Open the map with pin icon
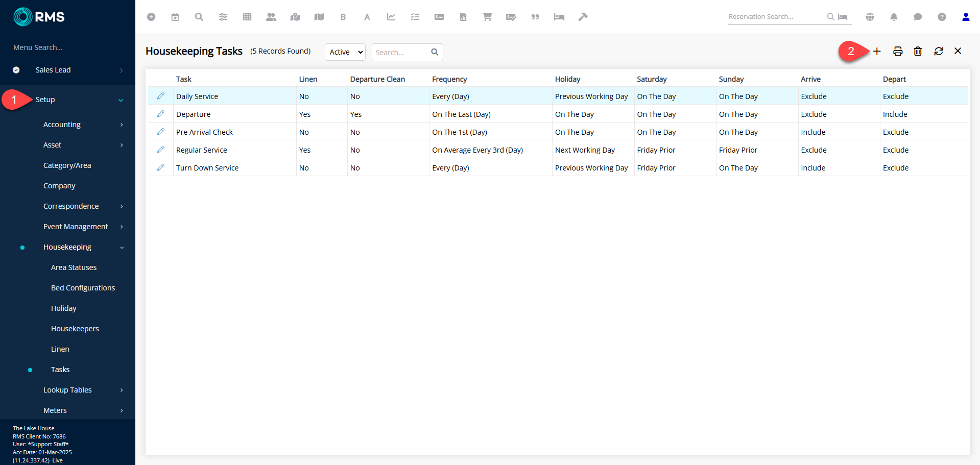The image size is (980, 465). [295, 17]
